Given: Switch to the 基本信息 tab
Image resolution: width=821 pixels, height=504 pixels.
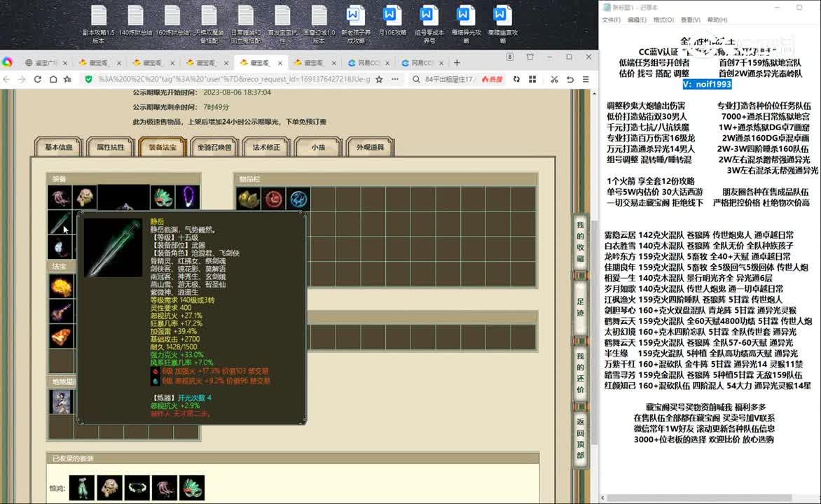Looking at the screenshot, I should [x=59, y=147].
